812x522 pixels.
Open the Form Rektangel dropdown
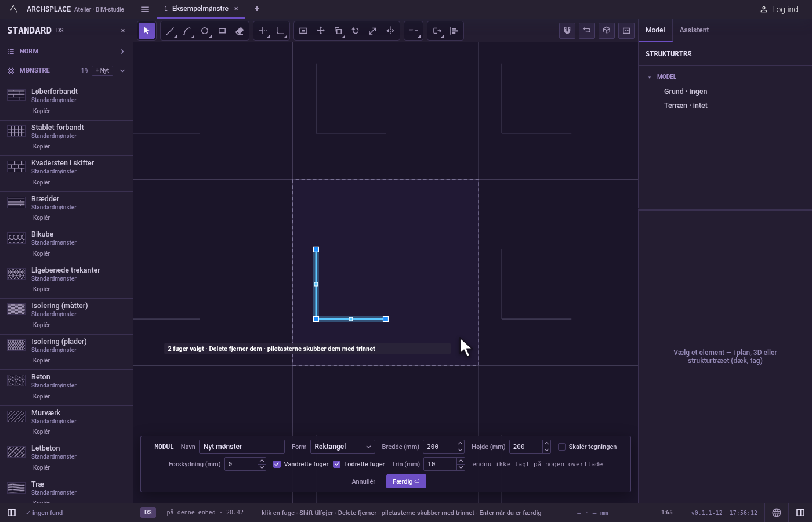[343, 447]
